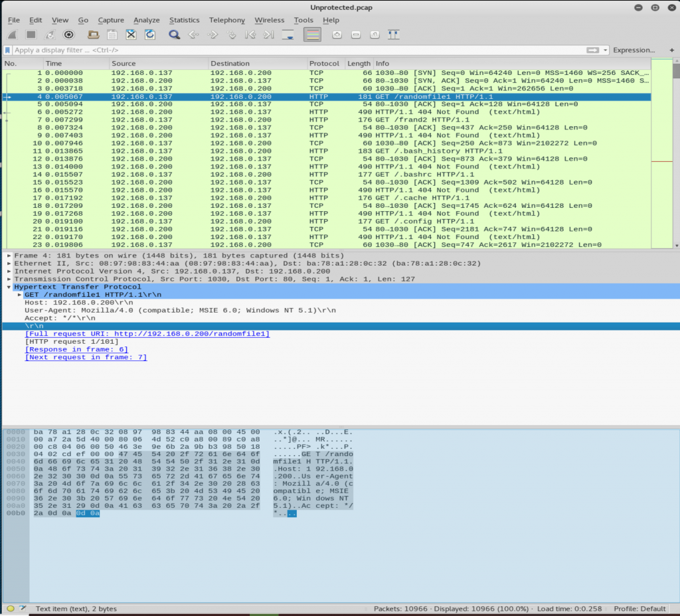Image resolution: width=680 pixels, height=616 pixels.
Task: Open capture options gear icon
Action: click(x=68, y=35)
